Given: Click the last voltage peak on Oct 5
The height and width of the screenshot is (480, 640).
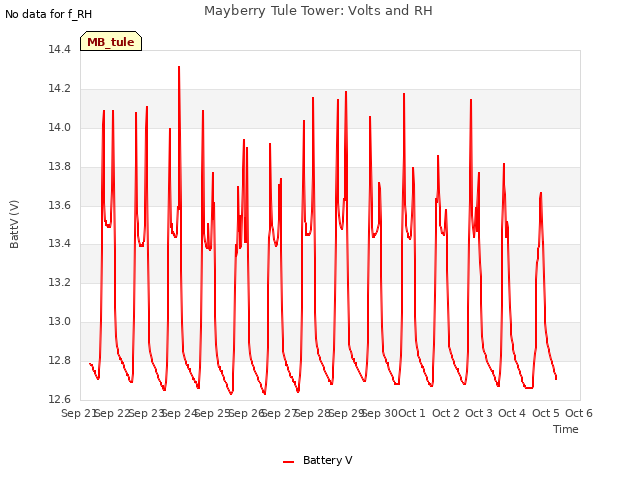Looking at the screenshot, I should [x=541, y=193].
